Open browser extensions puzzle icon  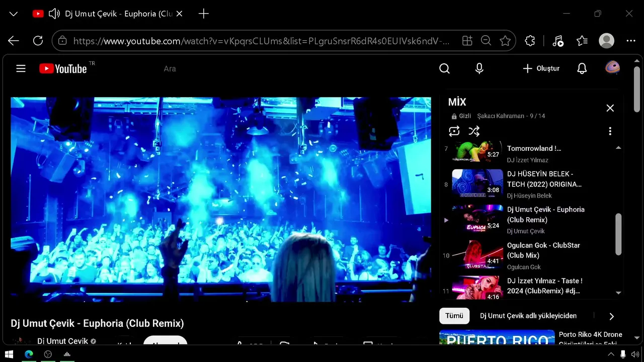click(530, 41)
